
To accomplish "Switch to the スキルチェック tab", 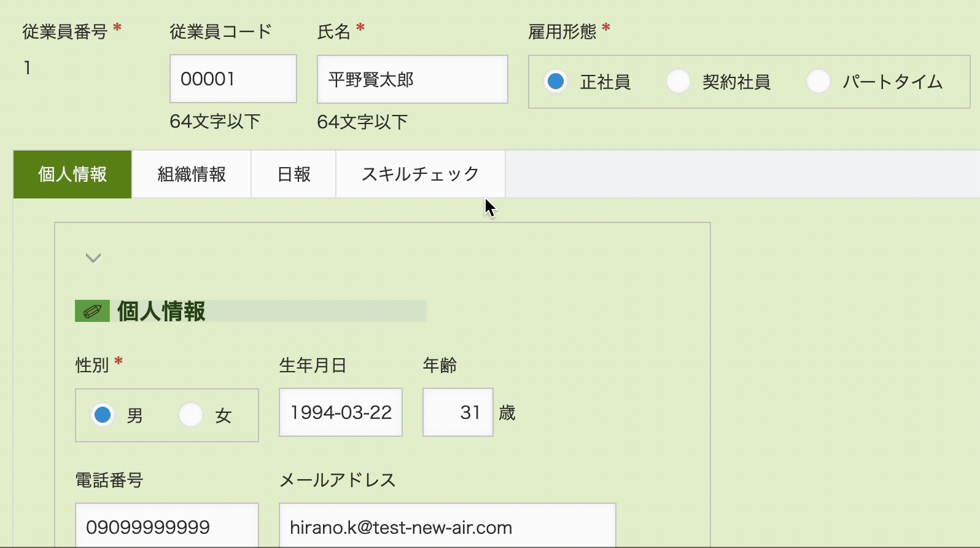I will point(420,174).
